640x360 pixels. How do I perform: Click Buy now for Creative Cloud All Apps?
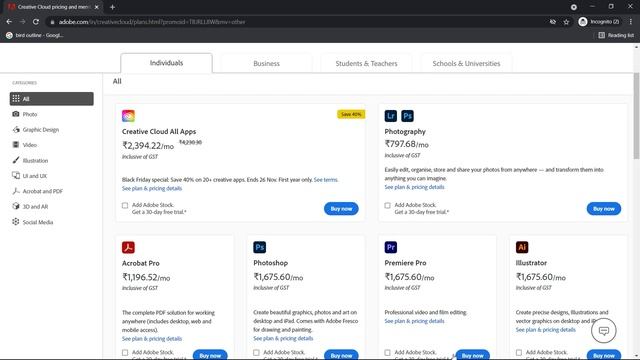341,209
